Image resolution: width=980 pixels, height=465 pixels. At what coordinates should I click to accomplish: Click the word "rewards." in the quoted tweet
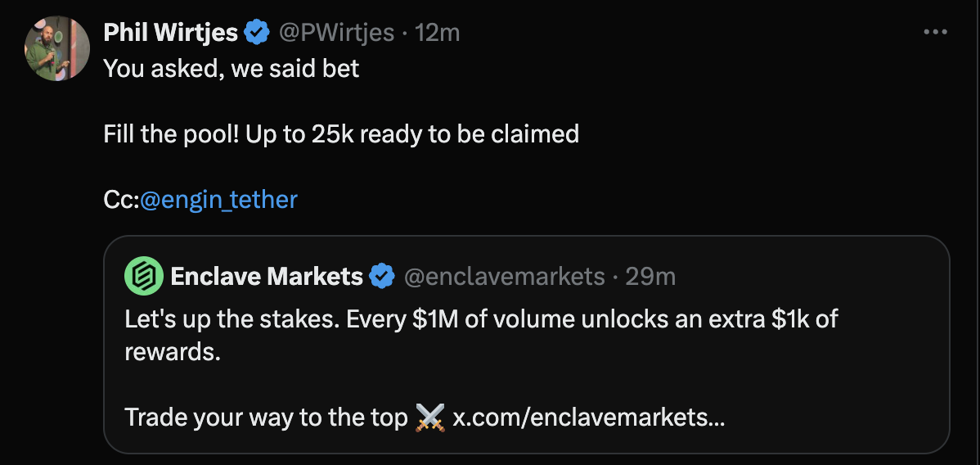(x=173, y=352)
